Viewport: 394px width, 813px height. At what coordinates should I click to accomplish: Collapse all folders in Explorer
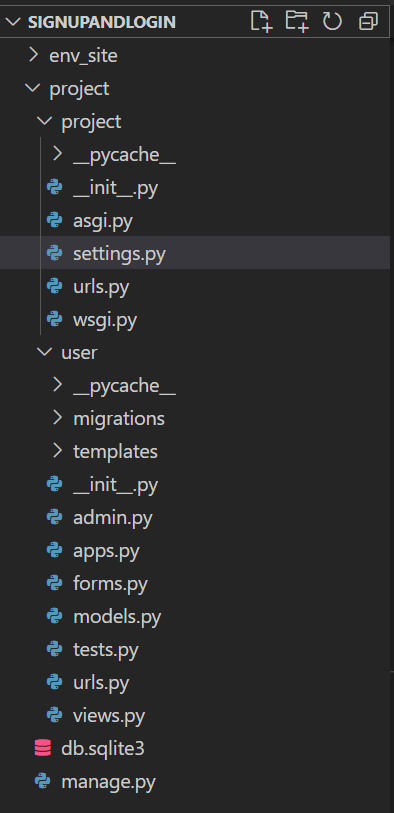click(368, 21)
